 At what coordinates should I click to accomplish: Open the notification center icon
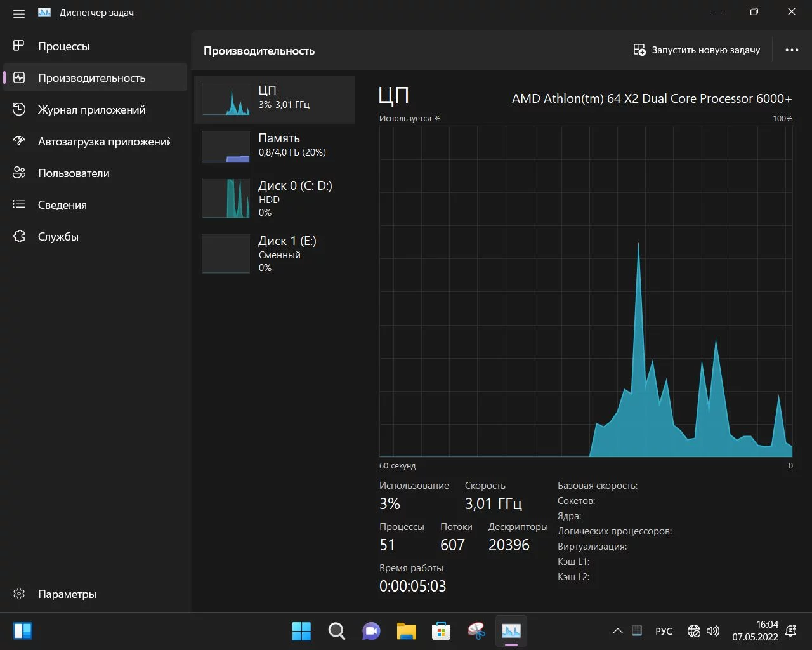coord(791,631)
